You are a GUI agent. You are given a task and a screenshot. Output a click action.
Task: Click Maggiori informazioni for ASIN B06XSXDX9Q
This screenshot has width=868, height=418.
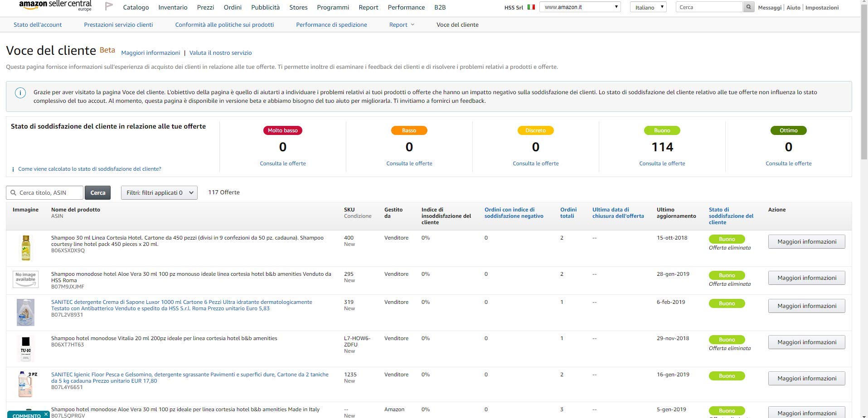click(807, 241)
